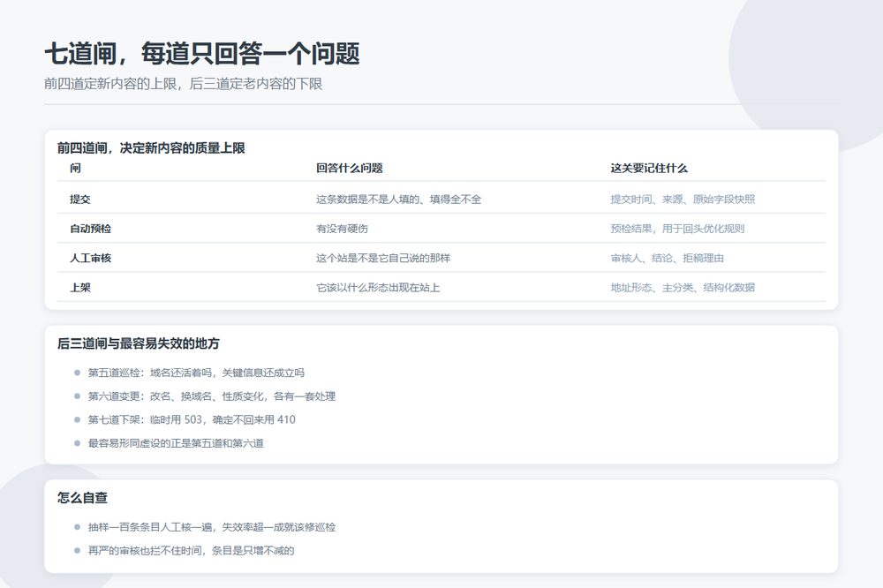Click column header 闸
Image resolution: width=883 pixels, height=588 pixels.
[75, 168]
